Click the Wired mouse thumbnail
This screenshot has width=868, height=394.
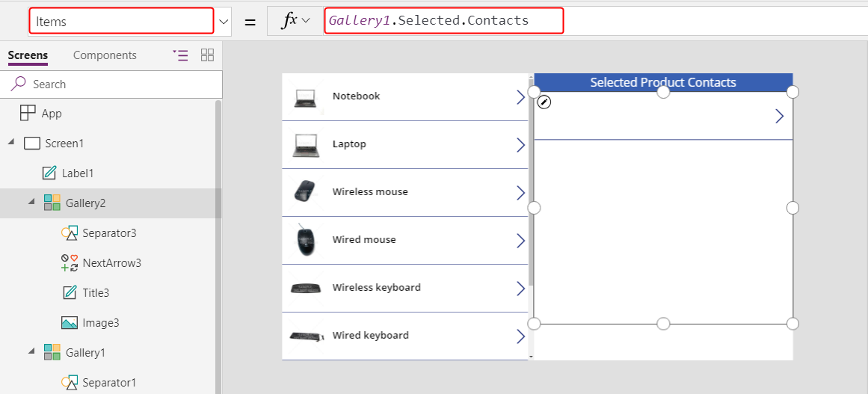(307, 240)
